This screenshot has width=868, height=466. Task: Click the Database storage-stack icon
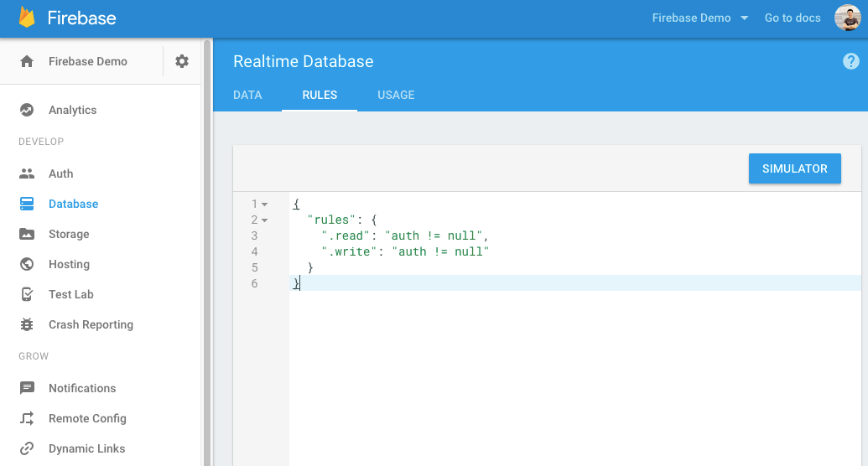[x=27, y=204]
